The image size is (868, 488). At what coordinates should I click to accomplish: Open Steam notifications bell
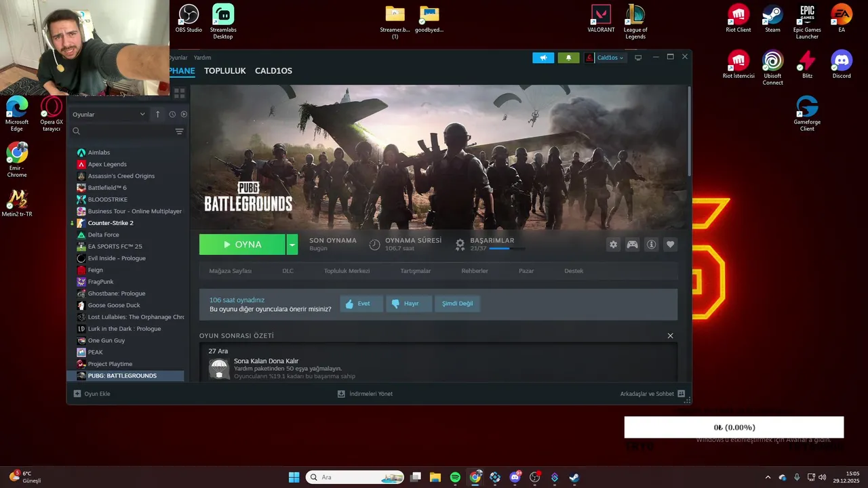pos(569,58)
